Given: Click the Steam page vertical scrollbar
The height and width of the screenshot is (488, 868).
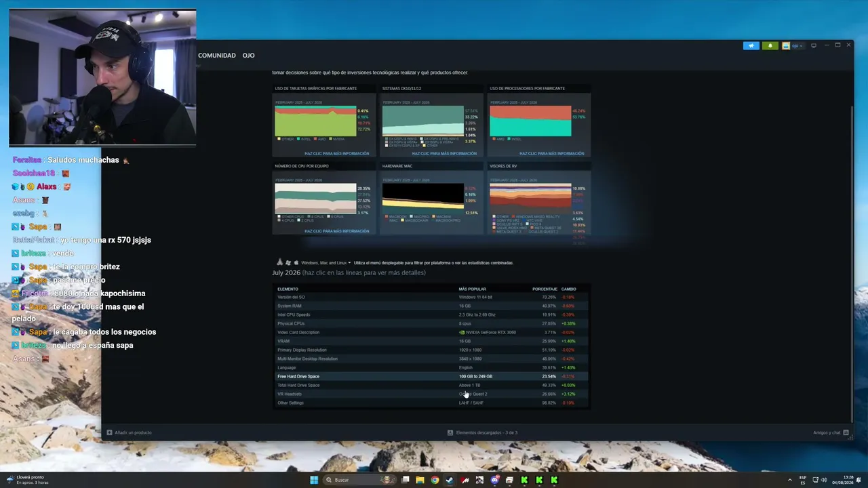Looking at the screenshot, I should click(x=852, y=264).
